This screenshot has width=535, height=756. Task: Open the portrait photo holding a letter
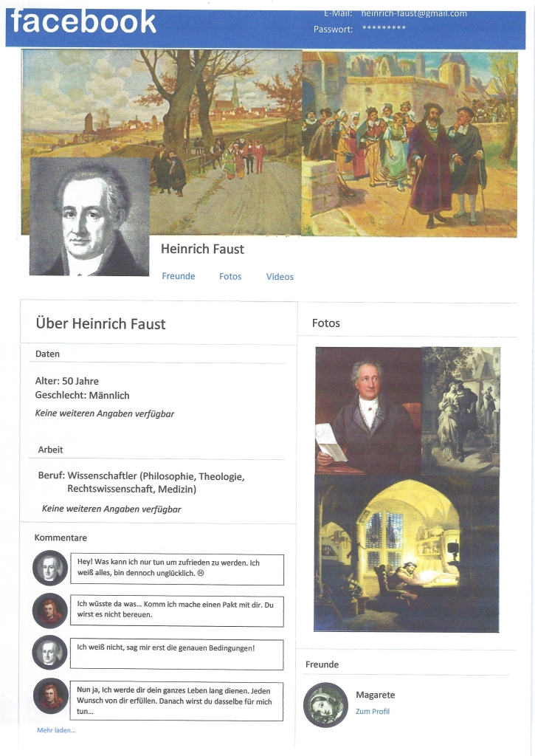click(x=369, y=410)
